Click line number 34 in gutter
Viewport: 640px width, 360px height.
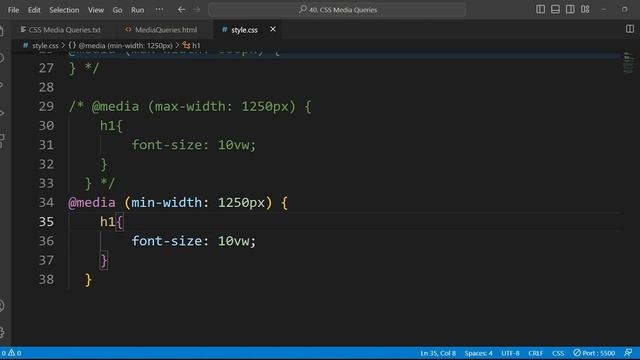(x=46, y=202)
